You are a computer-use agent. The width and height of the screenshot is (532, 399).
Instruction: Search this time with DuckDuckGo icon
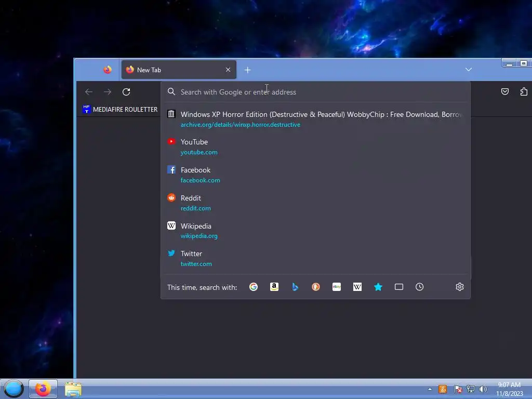(x=316, y=287)
